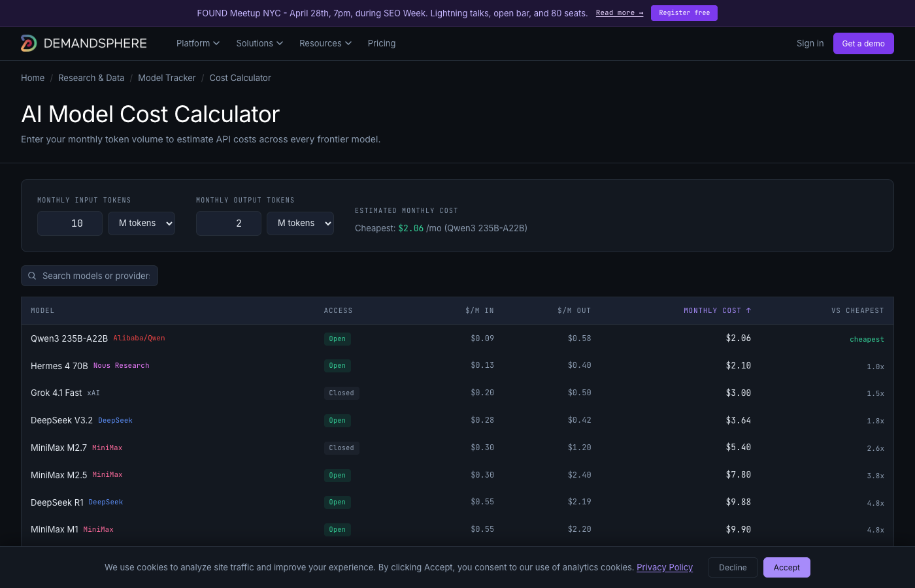Click the Pricing nav item
The width and height of the screenshot is (915, 588).
click(382, 43)
